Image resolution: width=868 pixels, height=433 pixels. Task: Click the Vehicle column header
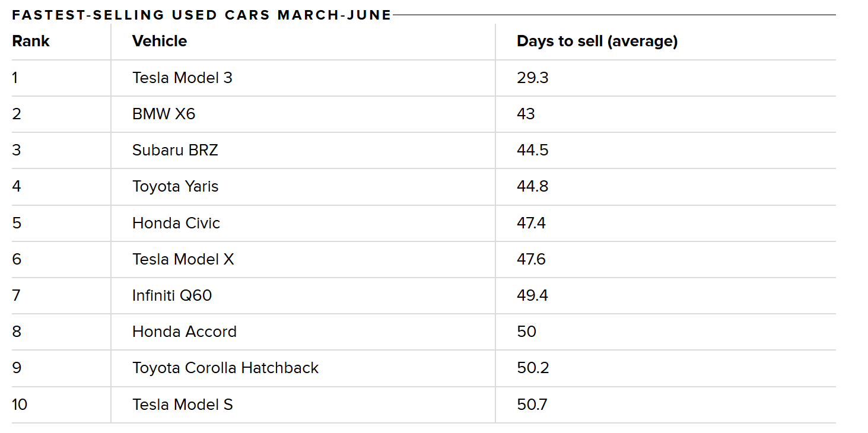pos(159,41)
